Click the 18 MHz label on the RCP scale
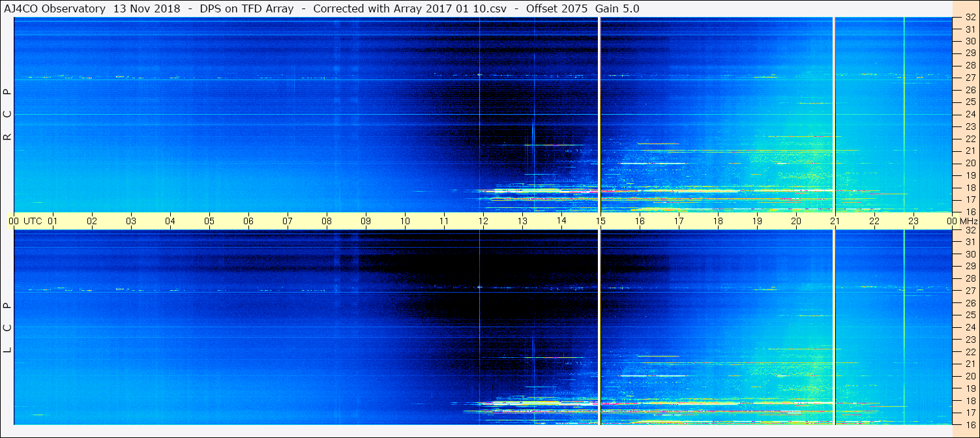Viewport: 980px width, 438px height. click(x=970, y=187)
